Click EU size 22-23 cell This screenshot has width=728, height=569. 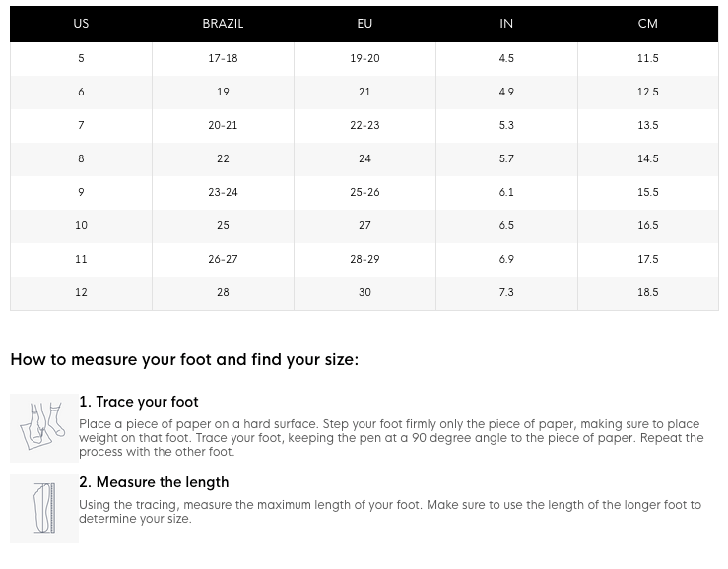(364, 125)
